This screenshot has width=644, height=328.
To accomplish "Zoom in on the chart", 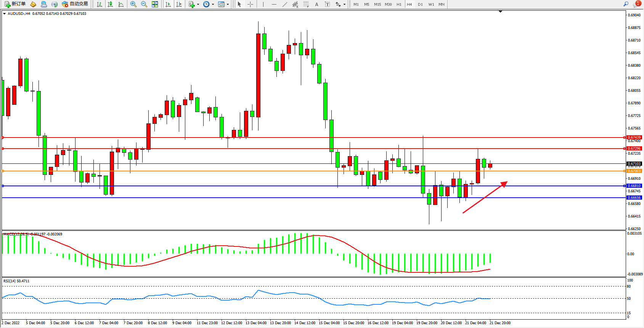I will (133, 4).
